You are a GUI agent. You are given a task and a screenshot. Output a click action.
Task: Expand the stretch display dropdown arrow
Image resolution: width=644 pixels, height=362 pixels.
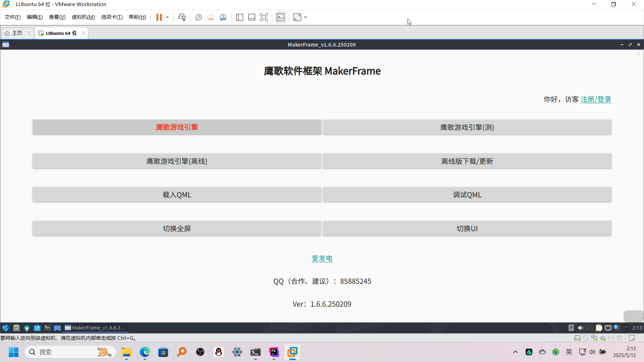point(306,17)
